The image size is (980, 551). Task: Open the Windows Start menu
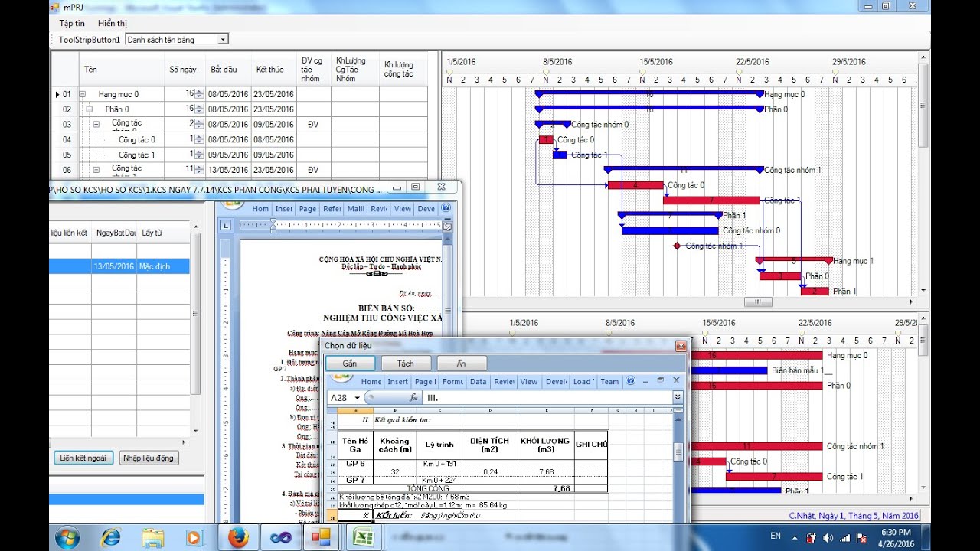tap(67, 537)
